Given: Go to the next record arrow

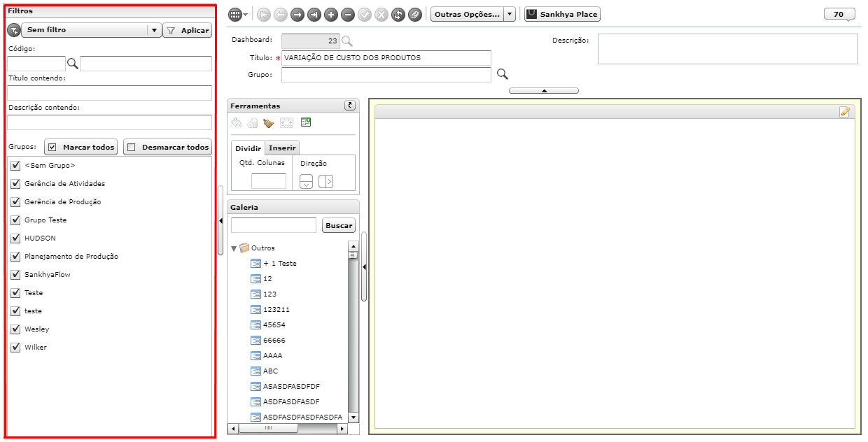Looking at the screenshot, I should [x=297, y=14].
